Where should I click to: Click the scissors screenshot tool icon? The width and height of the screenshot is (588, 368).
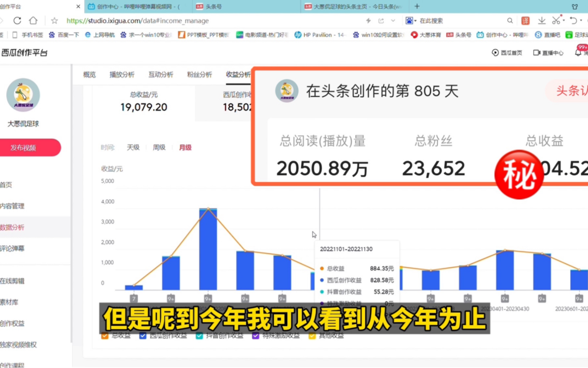click(x=556, y=21)
